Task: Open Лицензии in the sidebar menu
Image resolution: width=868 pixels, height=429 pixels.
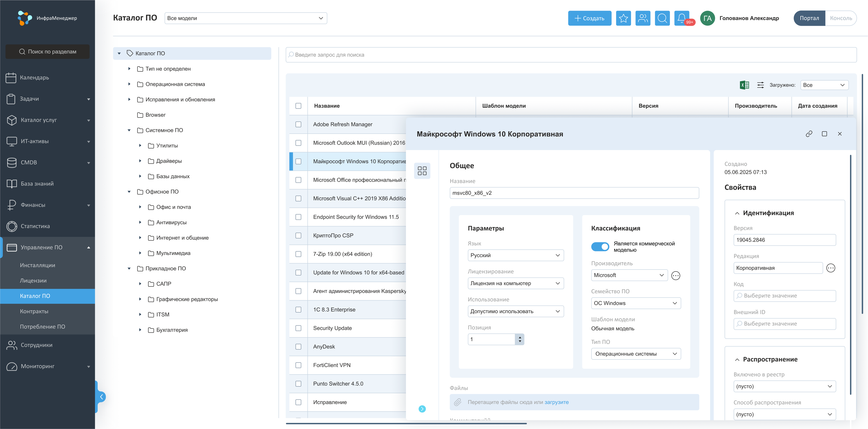Action: [x=33, y=281]
